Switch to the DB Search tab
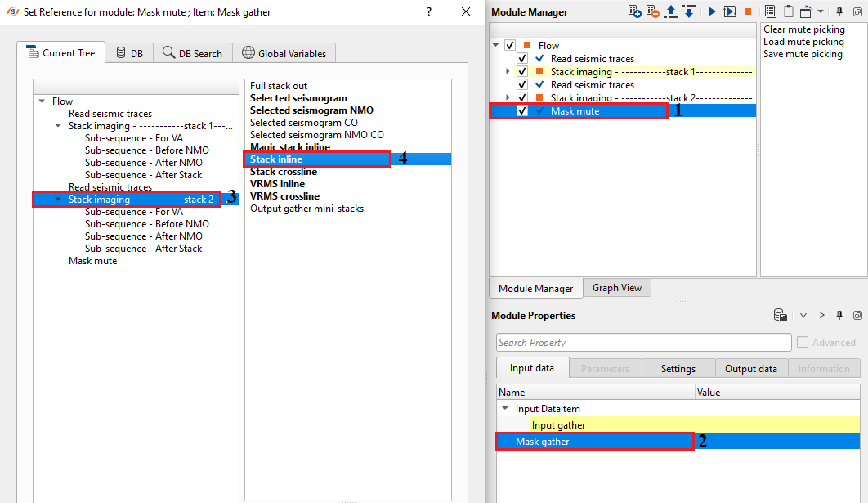 pos(193,53)
